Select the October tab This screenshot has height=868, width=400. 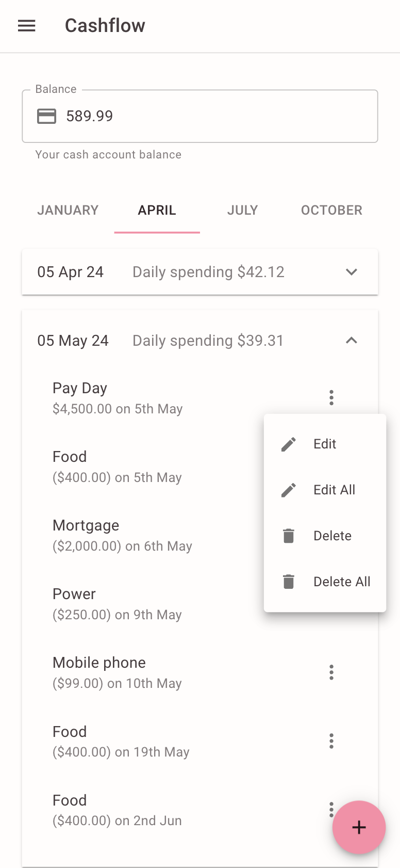click(331, 211)
